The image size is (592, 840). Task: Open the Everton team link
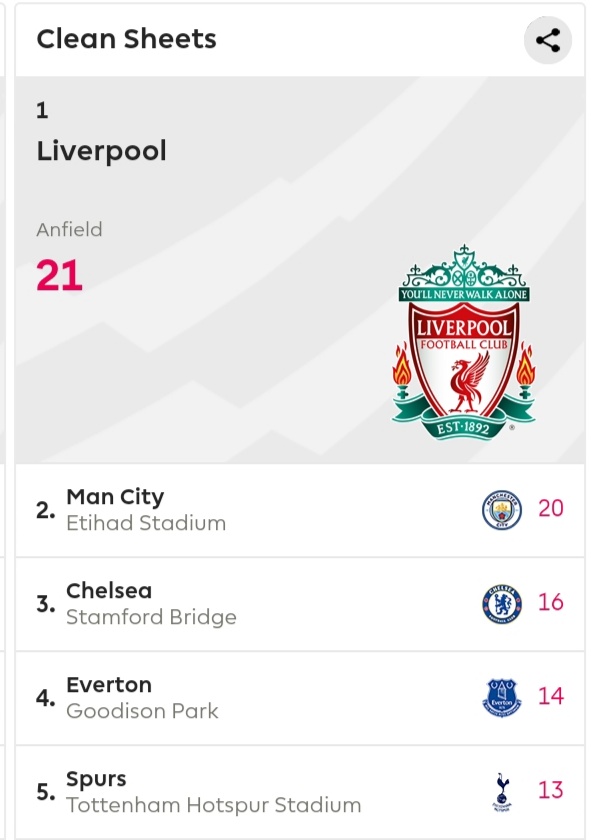tap(109, 685)
